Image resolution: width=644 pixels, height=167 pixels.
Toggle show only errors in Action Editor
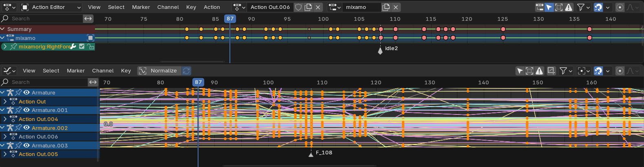569,7
